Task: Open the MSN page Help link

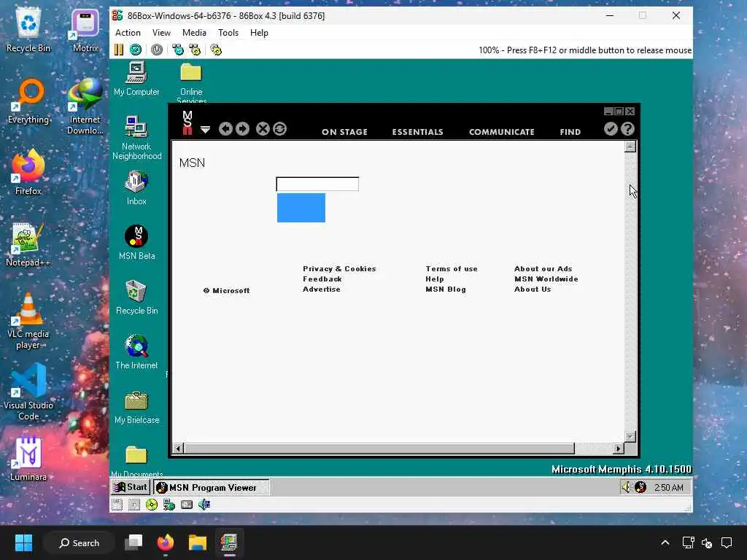Action: coord(435,279)
